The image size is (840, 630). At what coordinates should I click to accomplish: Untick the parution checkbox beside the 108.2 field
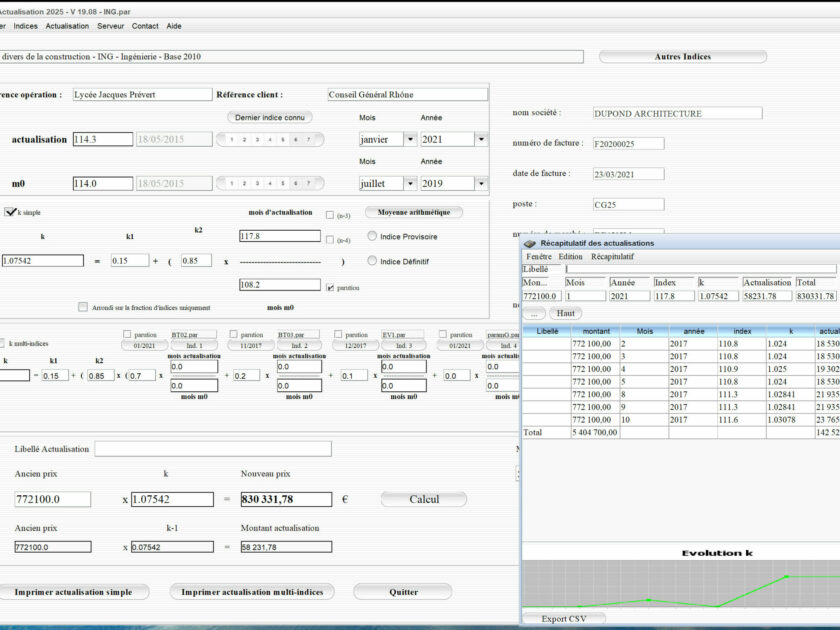tap(330, 288)
